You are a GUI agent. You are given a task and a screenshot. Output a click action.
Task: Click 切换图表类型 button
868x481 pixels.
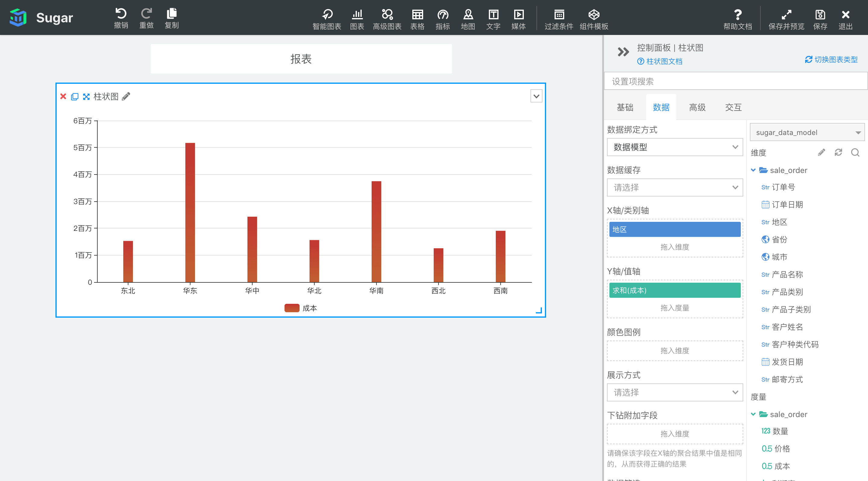click(832, 59)
